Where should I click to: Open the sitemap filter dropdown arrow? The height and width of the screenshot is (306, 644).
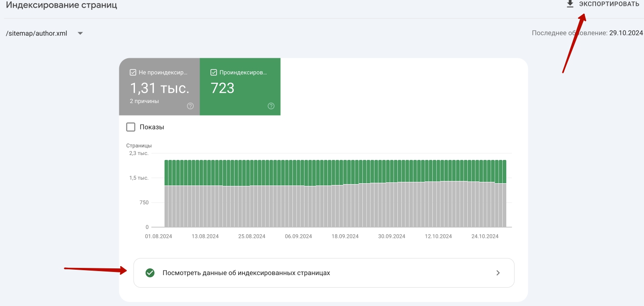pos(80,33)
